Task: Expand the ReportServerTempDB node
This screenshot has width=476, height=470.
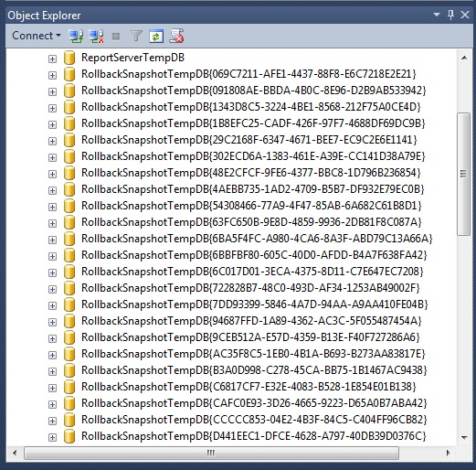Action: 52,59
